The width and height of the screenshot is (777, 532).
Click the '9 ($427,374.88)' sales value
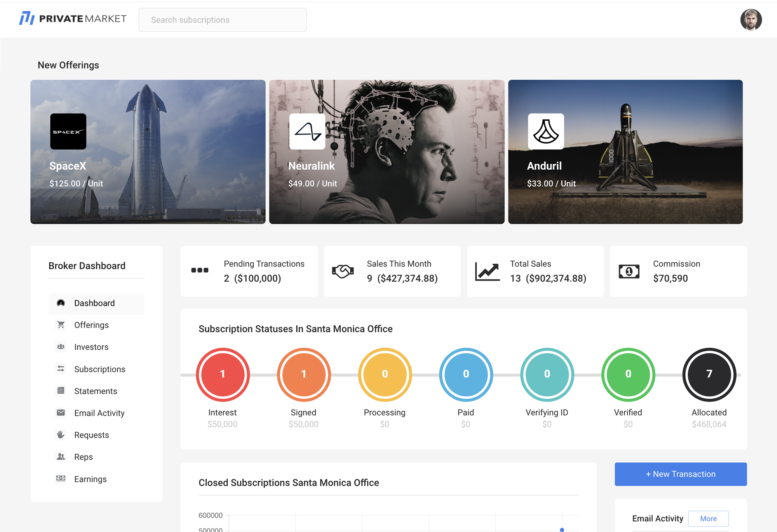coord(402,278)
